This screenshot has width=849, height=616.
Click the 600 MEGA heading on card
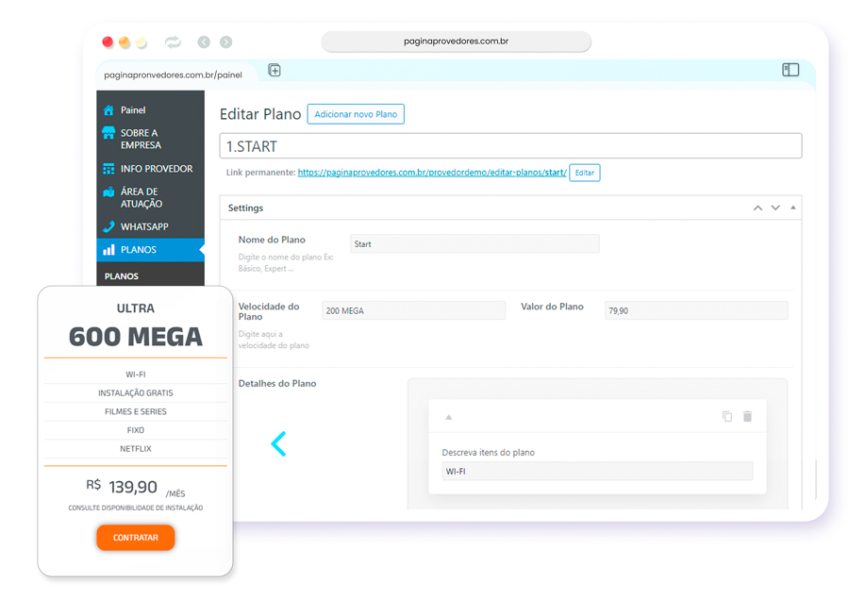point(135,337)
